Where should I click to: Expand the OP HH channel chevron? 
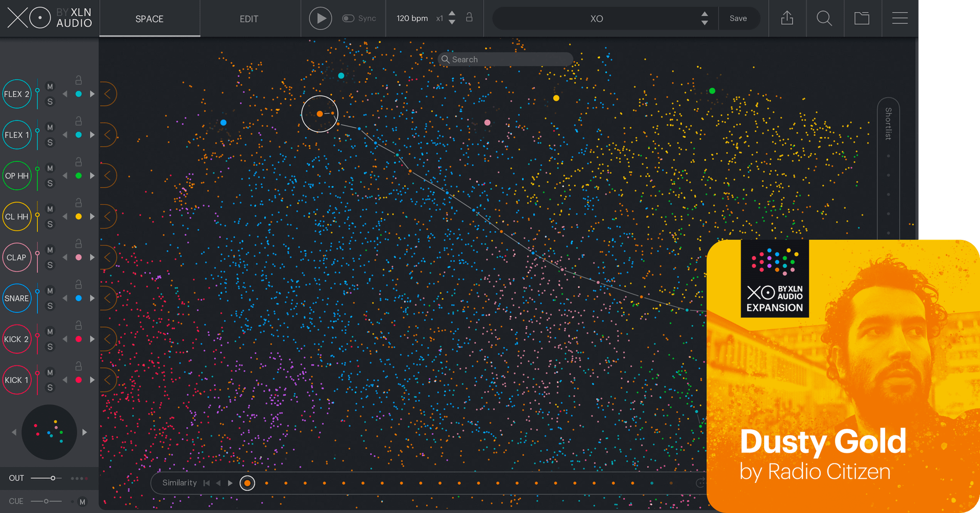click(108, 176)
